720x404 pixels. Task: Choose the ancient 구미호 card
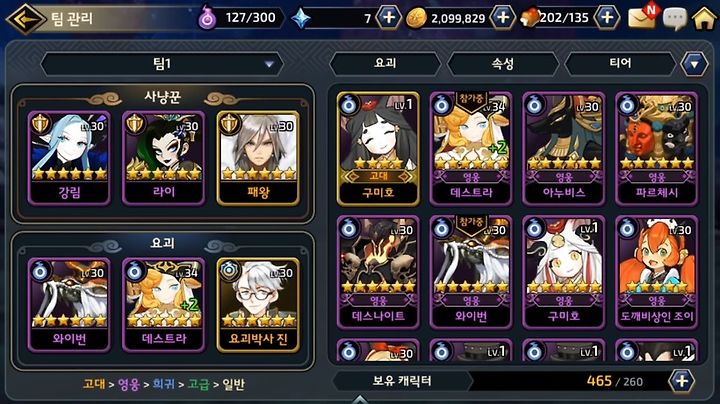point(378,148)
